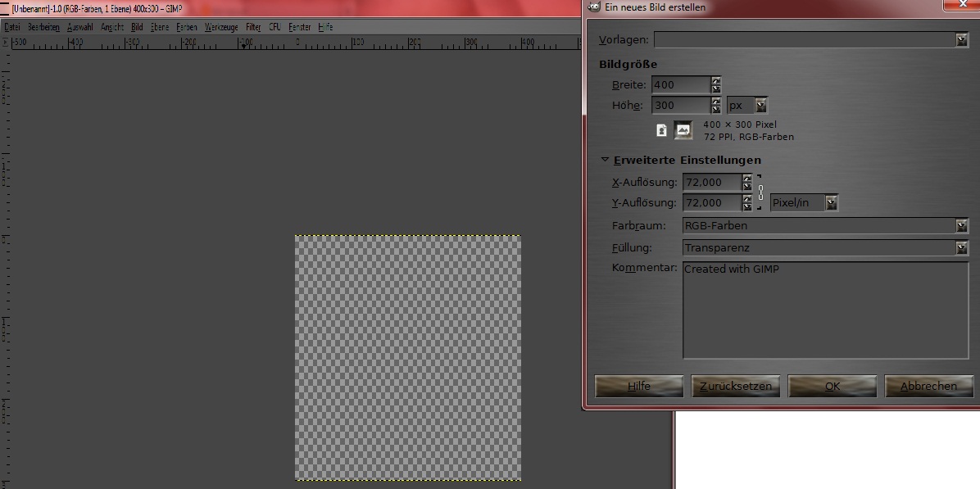Click the Abbrechen button
This screenshot has height=489, width=980.
[928, 386]
